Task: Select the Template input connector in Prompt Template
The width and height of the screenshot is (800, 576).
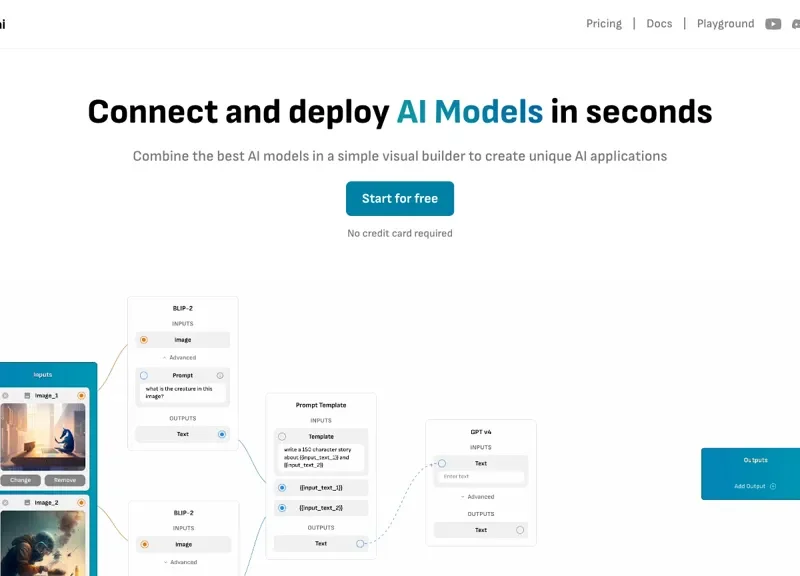Action: point(282,437)
